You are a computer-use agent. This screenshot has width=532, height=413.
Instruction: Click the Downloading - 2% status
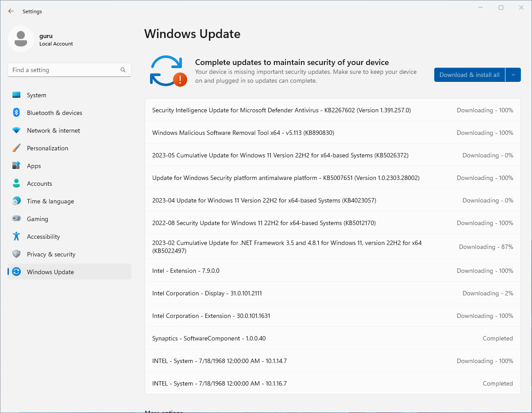coord(488,293)
